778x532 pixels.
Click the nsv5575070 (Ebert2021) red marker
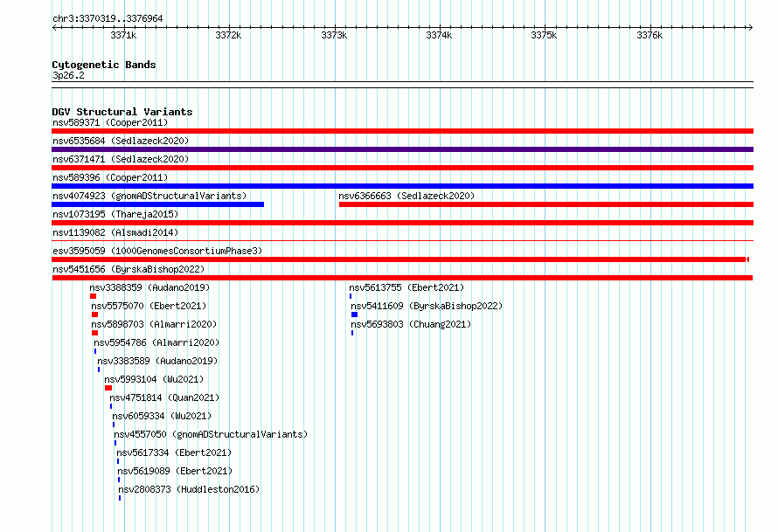(x=94, y=314)
